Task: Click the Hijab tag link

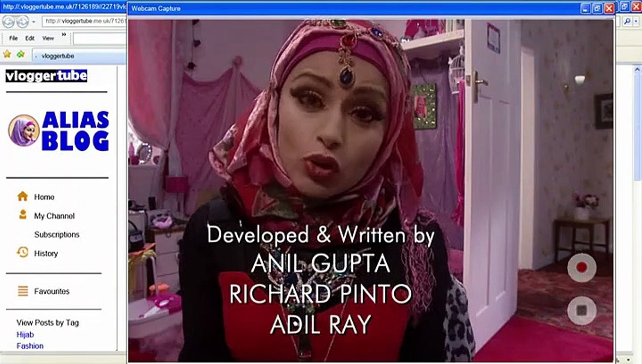Action: [x=25, y=335]
